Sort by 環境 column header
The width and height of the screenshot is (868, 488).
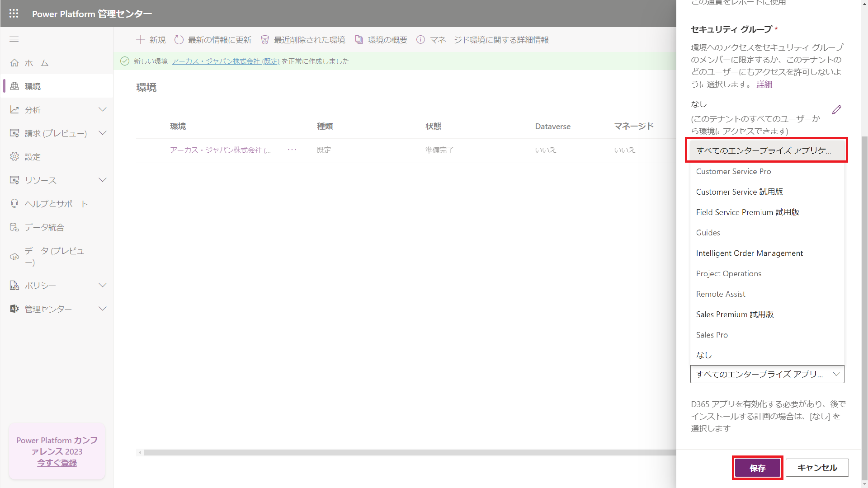click(x=178, y=126)
